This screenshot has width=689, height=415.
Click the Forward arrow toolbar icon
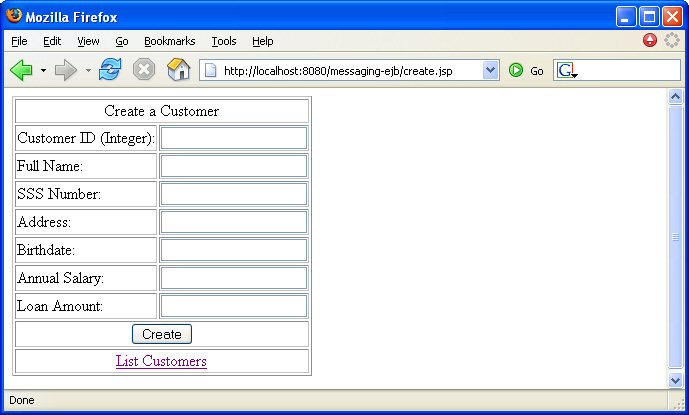tap(66, 70)
